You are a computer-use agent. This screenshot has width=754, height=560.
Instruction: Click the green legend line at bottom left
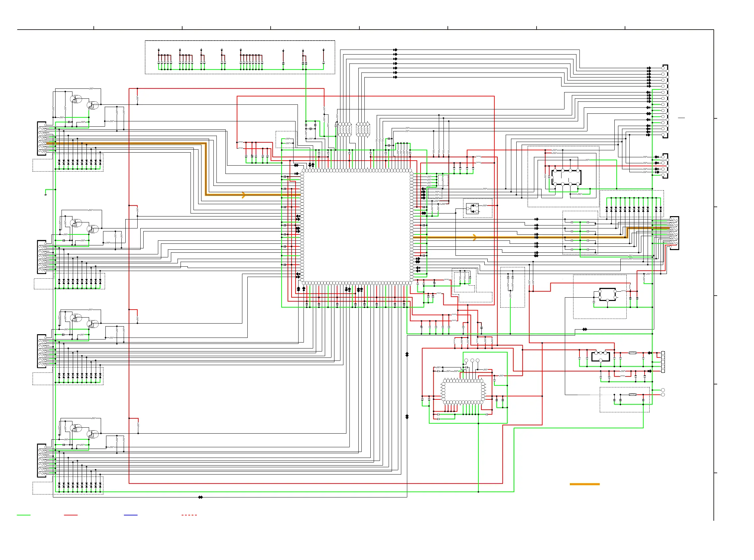24,515
